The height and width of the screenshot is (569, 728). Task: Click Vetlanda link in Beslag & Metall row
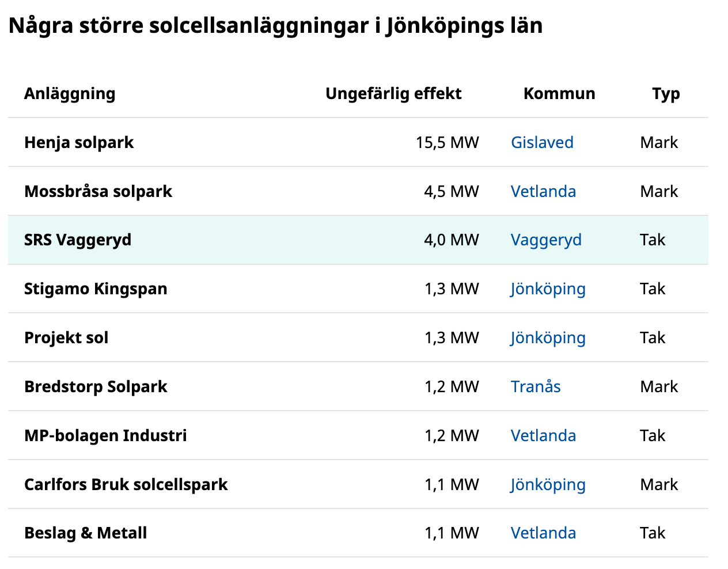point(543,533)
